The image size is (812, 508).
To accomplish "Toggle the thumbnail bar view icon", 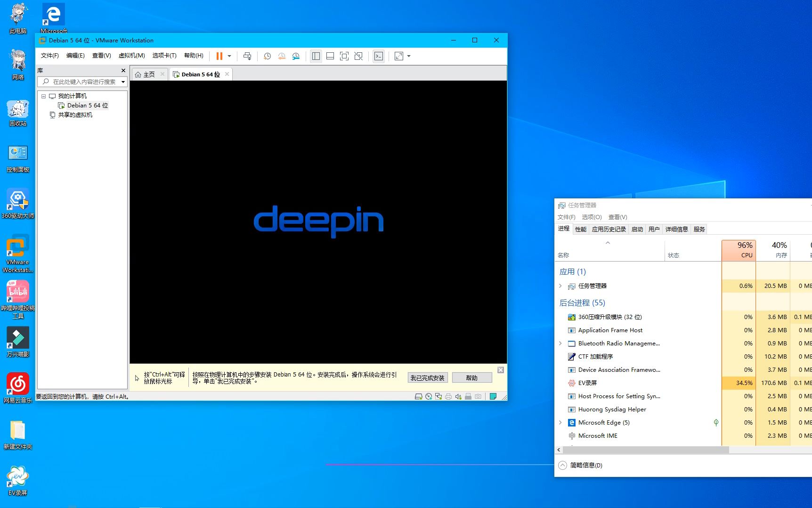I will click(330, 56).
